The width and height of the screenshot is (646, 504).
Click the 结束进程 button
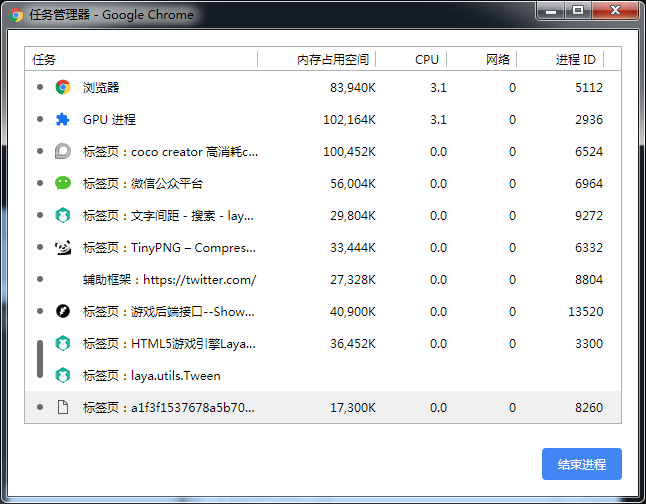tap(582, 464)
